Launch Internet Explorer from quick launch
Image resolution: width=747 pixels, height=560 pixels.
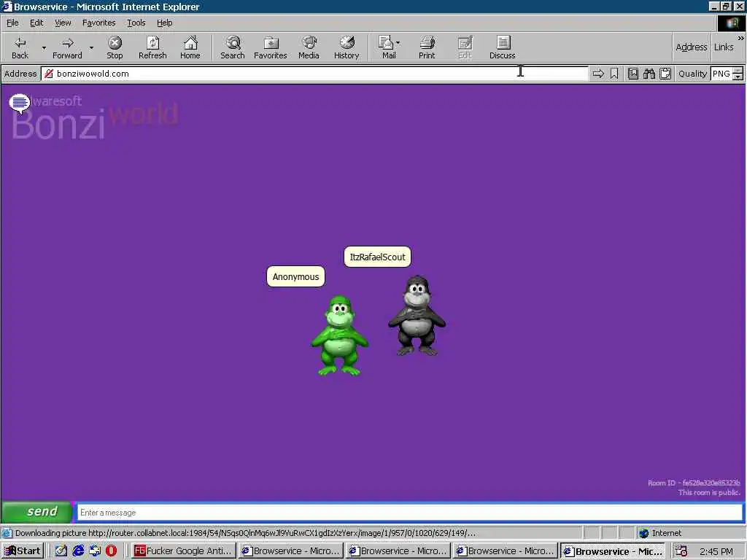tap(78, 551)
